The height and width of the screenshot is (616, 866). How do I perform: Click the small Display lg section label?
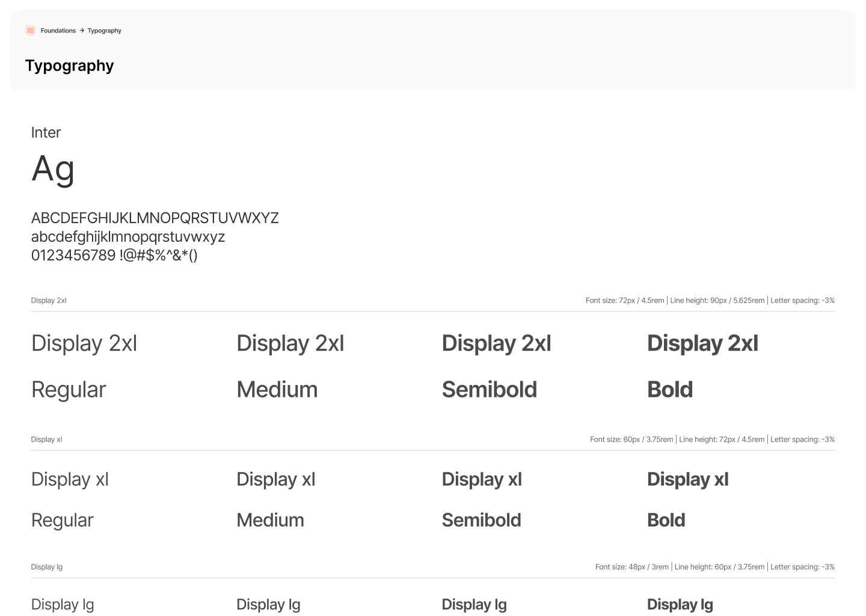[47, 567]
